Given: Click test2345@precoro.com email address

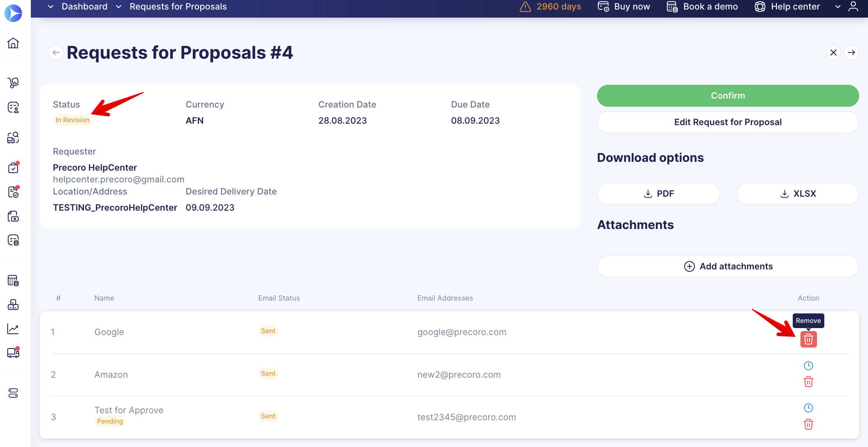Looking at the screenshot, I should pyautogui.click(x=467, y=417).
